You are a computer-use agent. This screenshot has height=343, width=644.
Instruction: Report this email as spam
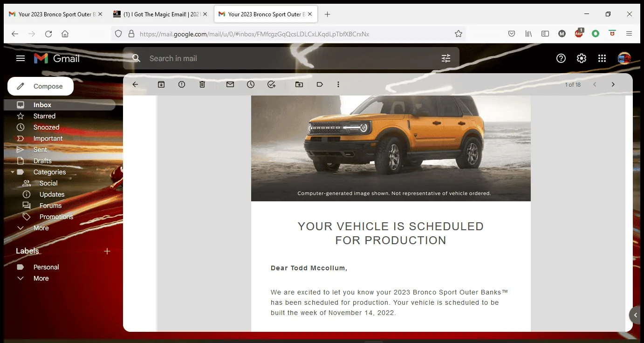point(181,84)
